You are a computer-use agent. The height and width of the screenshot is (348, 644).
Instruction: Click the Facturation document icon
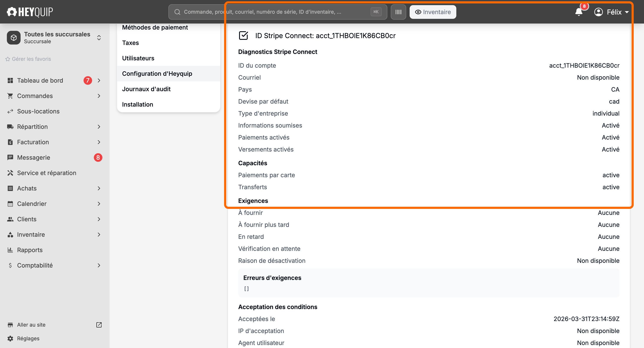click(x=10, y=142)
